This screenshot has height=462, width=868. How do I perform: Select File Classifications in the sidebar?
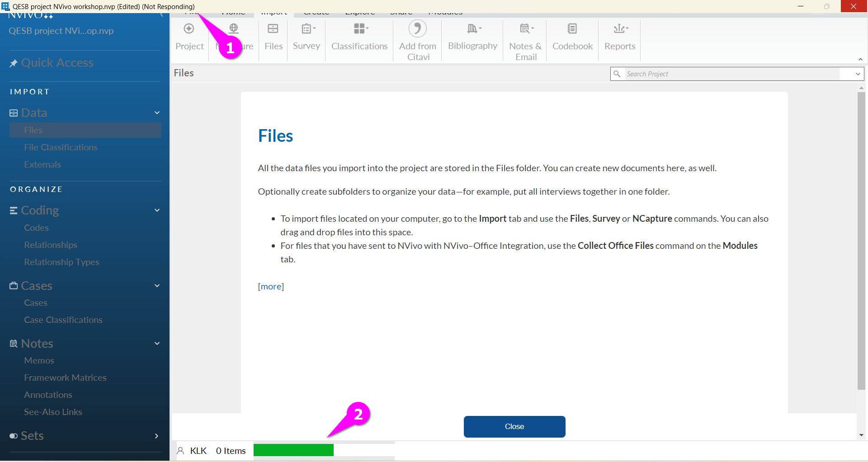pos(61,147)
